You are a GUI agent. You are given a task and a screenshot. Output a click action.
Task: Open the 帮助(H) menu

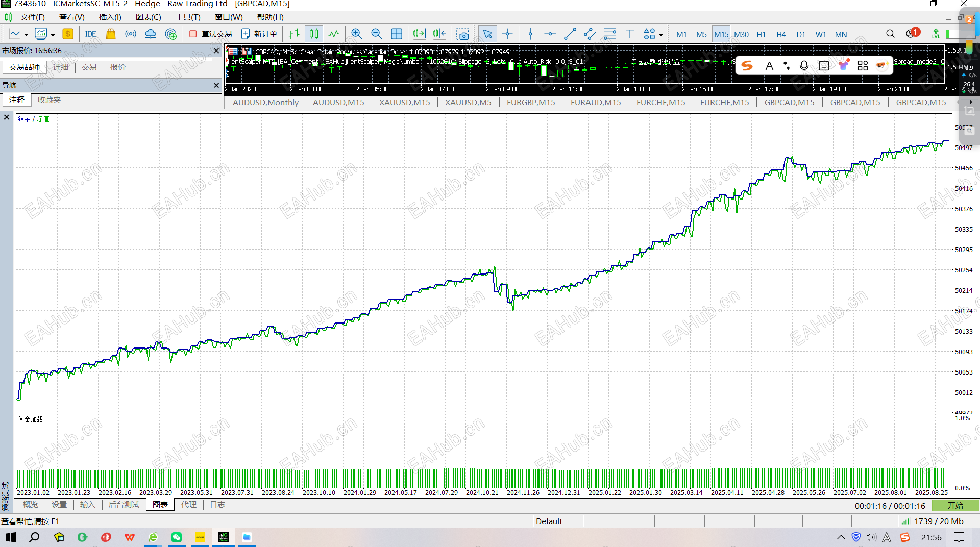(271, 17)
